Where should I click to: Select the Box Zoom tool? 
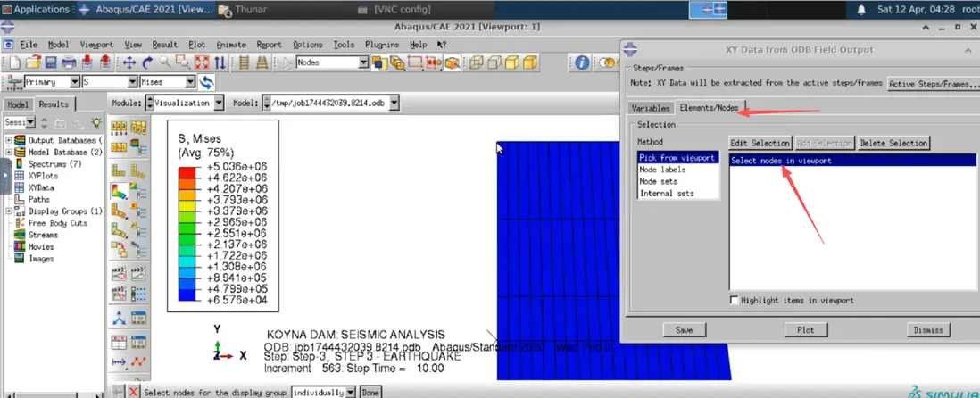coord(183,62)
